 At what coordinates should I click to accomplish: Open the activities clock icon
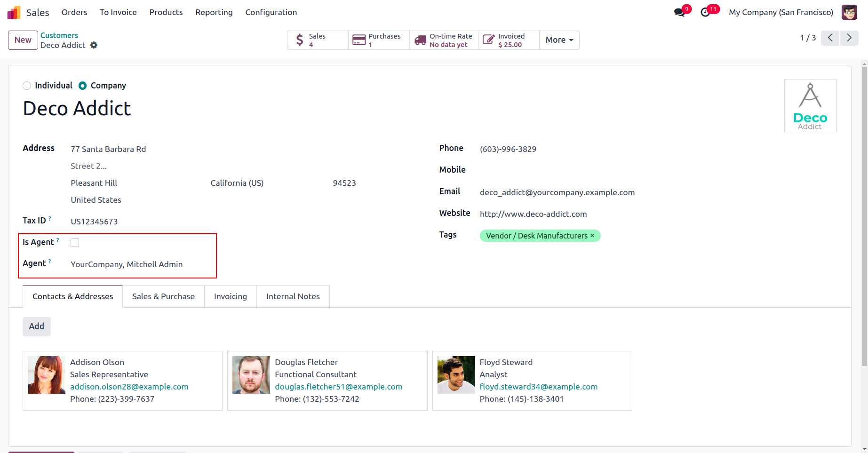[705, 12]
